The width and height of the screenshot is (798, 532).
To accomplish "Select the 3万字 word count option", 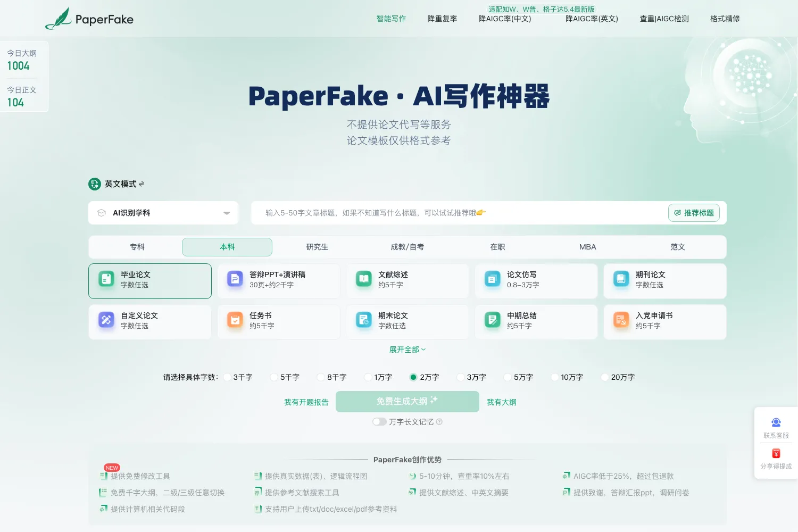I will coord(471,377).
